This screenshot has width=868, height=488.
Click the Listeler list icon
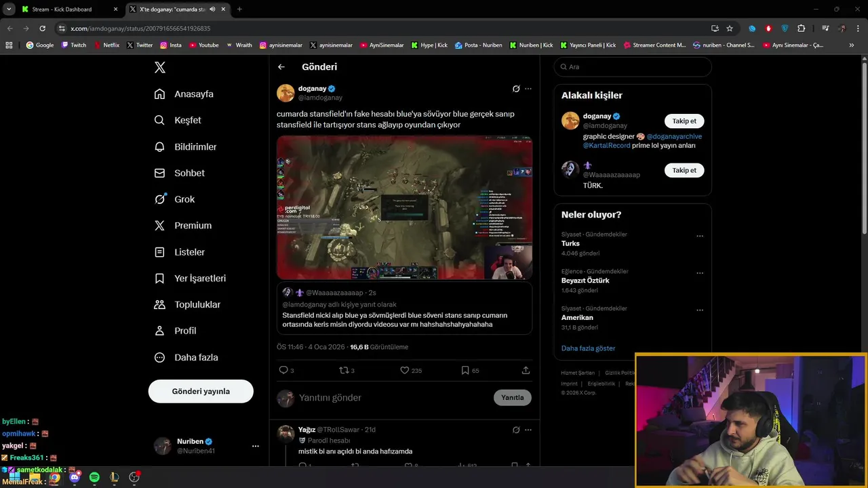(159, 252)
